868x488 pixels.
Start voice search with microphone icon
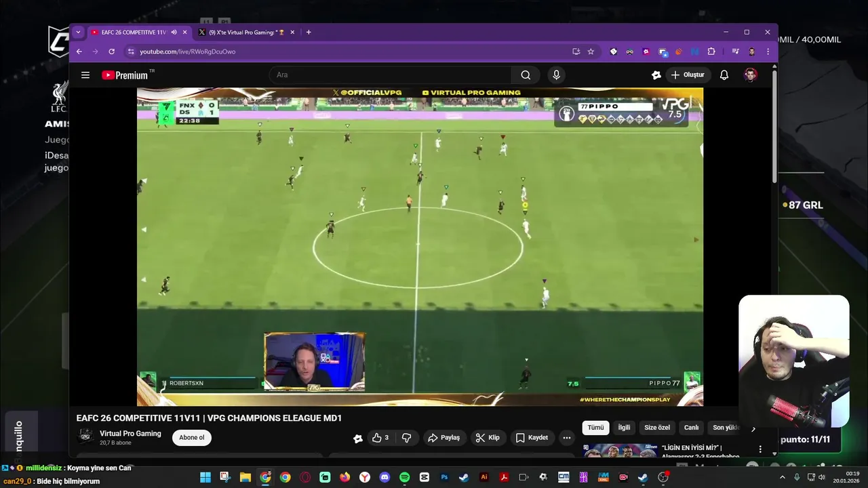tap(556, 75)
